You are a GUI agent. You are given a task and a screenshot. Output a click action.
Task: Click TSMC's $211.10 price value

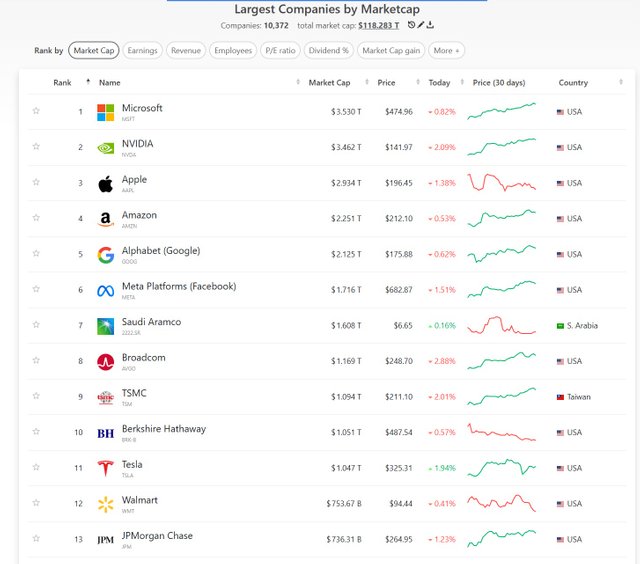click(399, 397)
